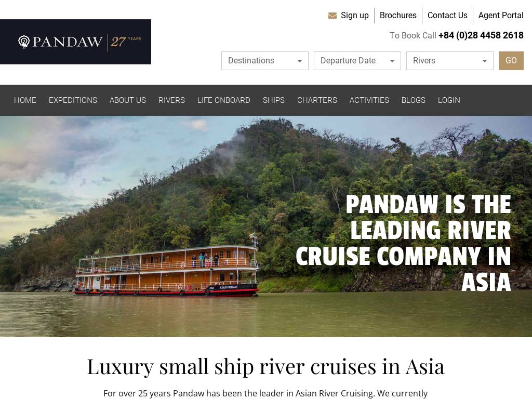Click the Pandaw logo emblem

point(24,42)
